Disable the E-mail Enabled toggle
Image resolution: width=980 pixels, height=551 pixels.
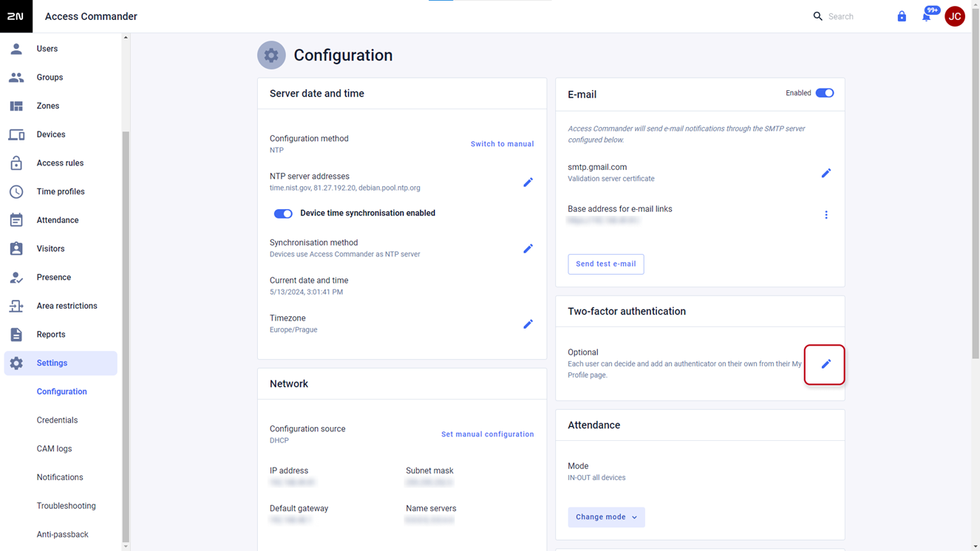(825, 93)
